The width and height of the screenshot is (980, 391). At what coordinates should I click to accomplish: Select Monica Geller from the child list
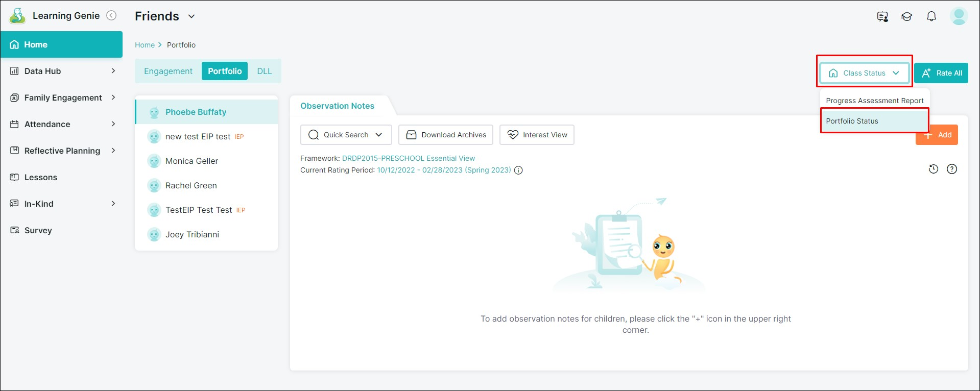[x=192, y=161]
